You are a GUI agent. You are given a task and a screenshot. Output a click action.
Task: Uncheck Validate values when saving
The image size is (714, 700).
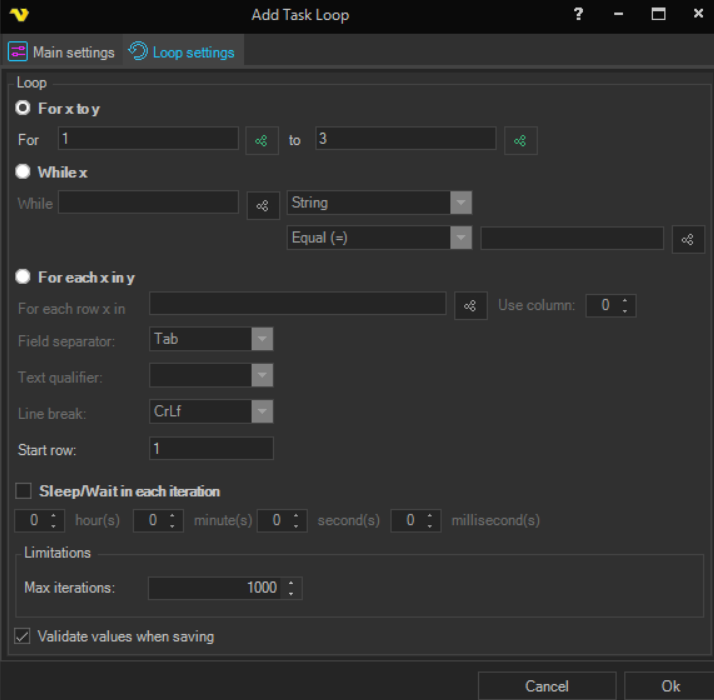[x=23, y=636]
